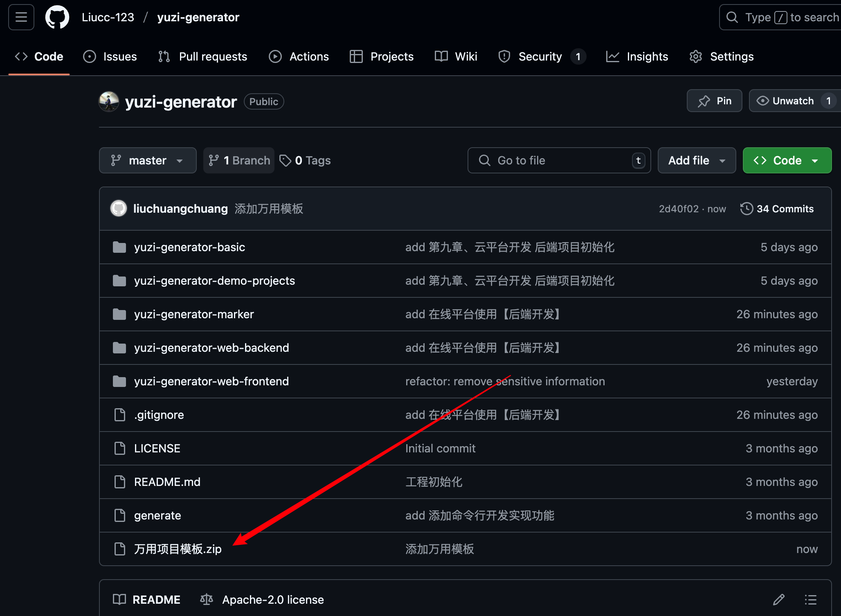
Task: Open the hamburger navigation menu
Action: [21, 17]
